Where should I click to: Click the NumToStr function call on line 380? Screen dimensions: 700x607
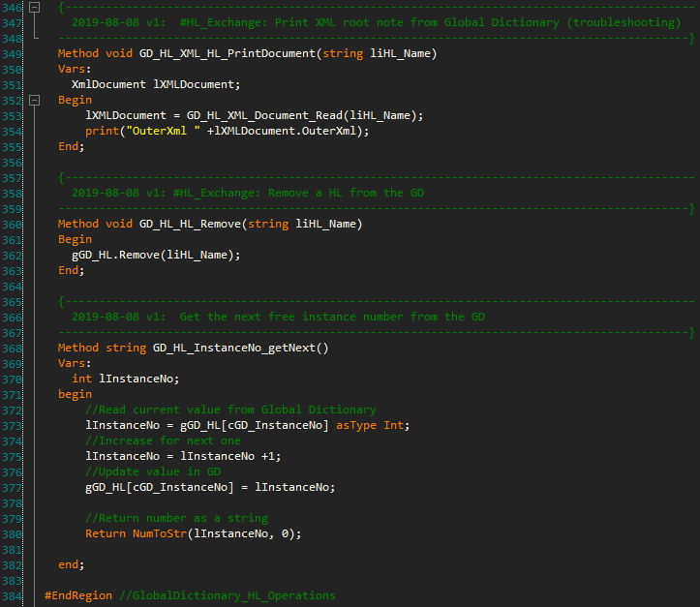pyautogui.click(x=160, y=533)
